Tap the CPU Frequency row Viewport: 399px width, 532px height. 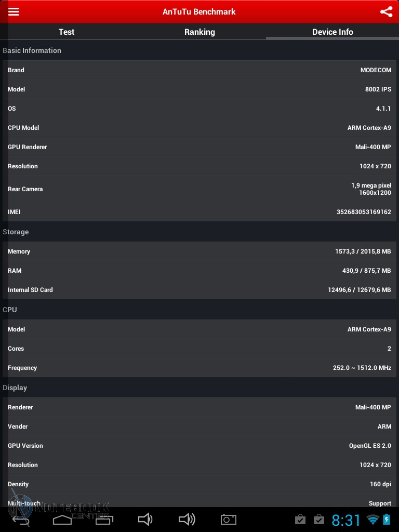click(x=199, y=368)
